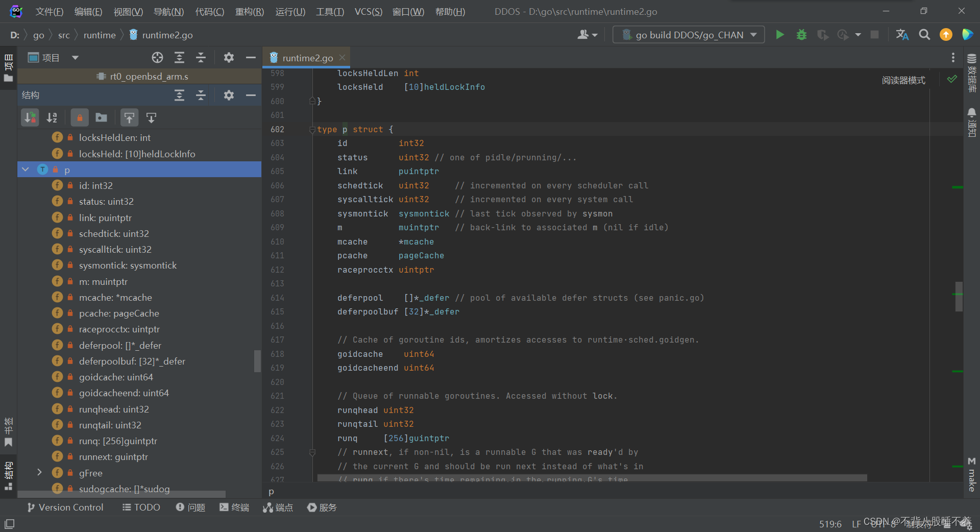
Task: Run the go build DDOS/go_CHAN configuration
Action: (x=779, y=35)
